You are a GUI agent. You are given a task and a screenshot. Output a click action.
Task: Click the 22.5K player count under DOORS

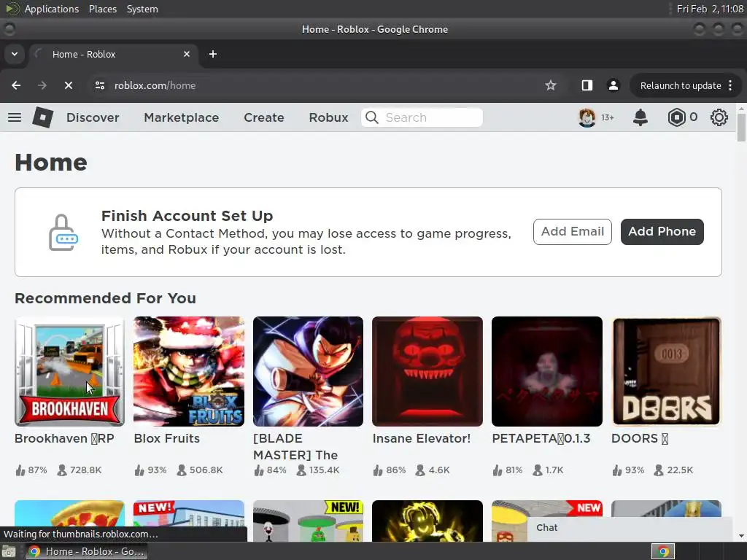680,470
